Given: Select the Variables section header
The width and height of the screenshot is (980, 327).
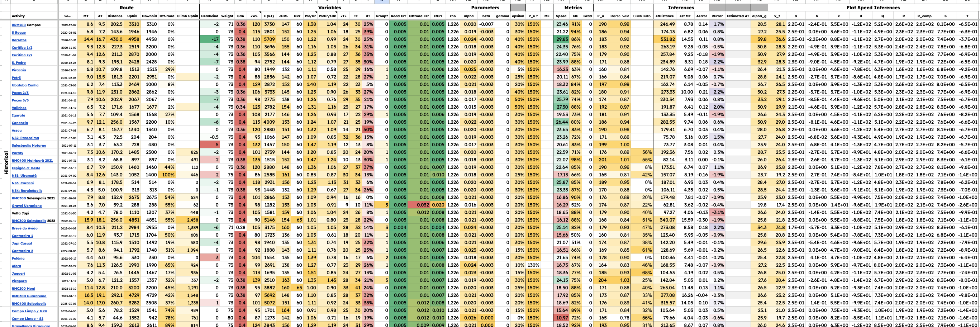Looking at the screenshot, I should [329, 8].
